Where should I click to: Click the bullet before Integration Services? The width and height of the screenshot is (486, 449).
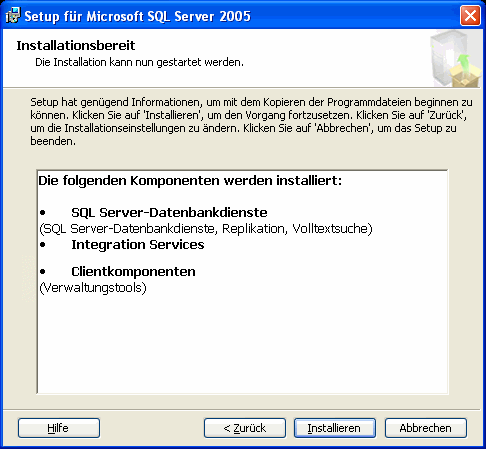click(42, 245)
